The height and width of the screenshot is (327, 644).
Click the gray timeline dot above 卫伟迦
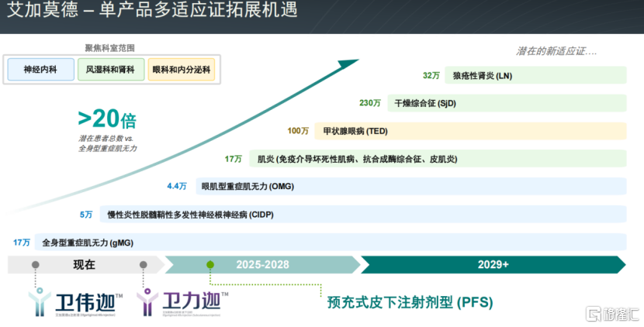pos(36,265)
